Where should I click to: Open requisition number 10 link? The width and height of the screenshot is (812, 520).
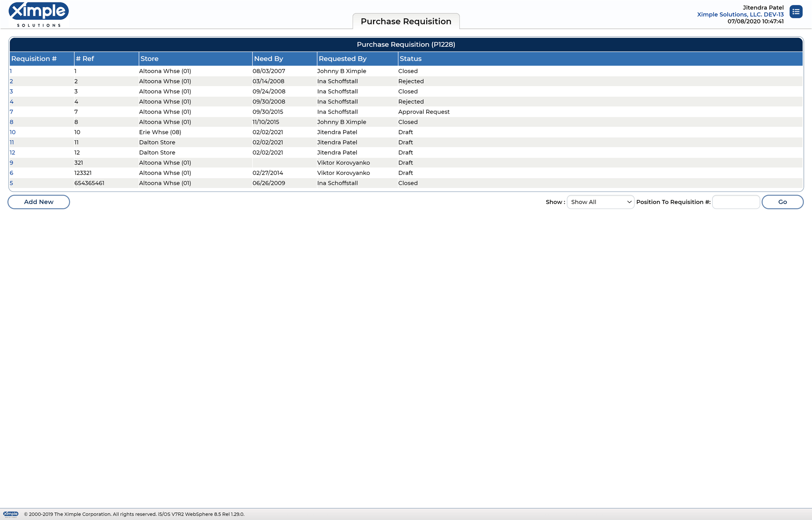13,132
